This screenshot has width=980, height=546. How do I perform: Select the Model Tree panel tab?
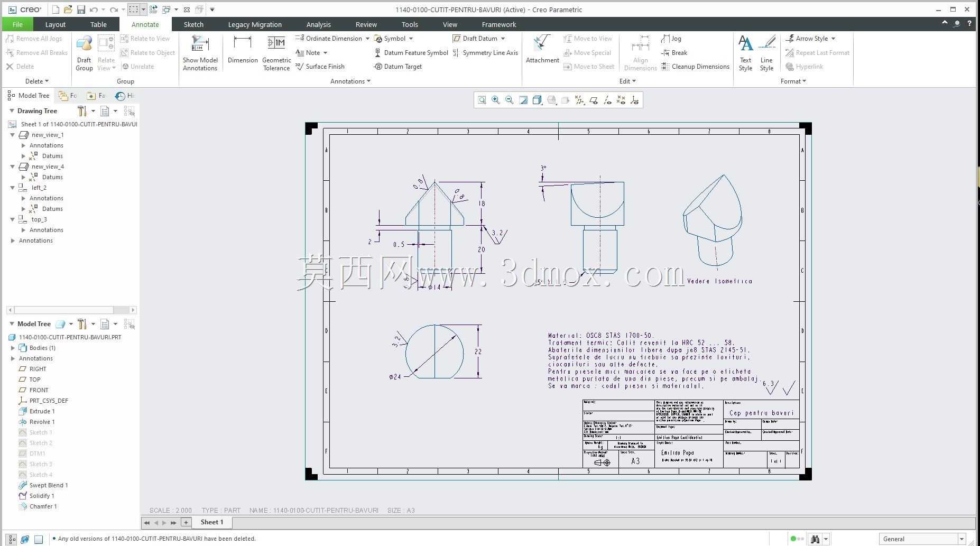pyautogui.click(x=29, y=96)
